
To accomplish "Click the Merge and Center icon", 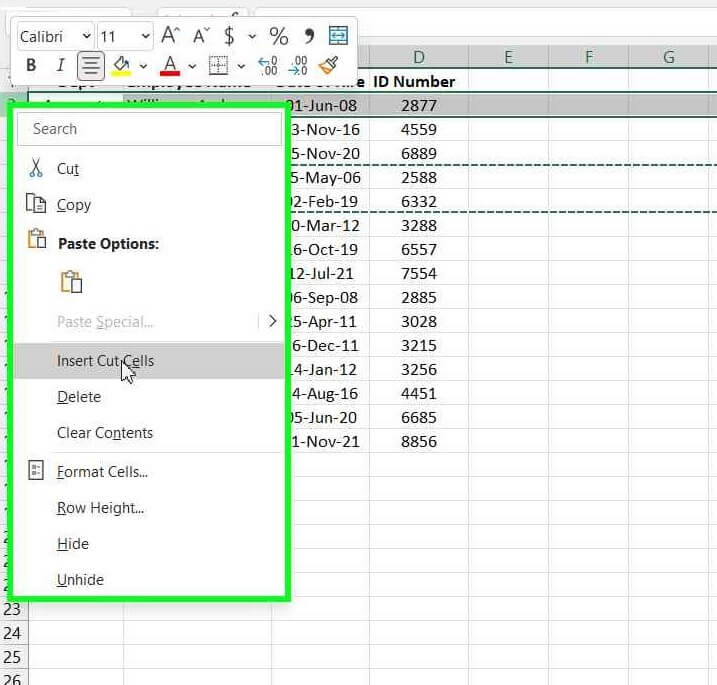I will click(338, 36).
